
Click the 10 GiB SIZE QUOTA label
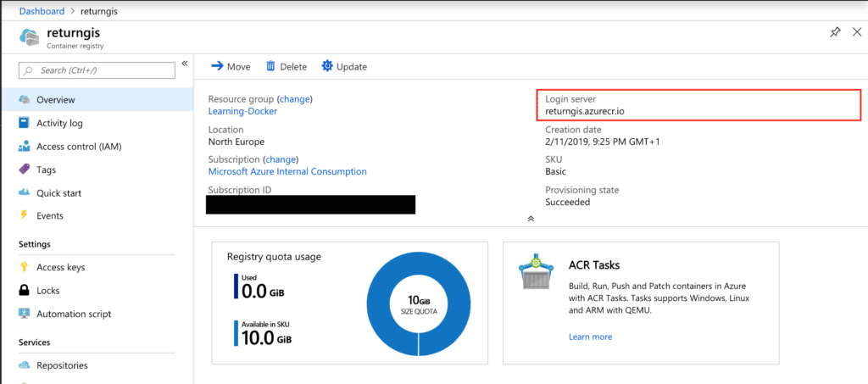coord(419,305)
